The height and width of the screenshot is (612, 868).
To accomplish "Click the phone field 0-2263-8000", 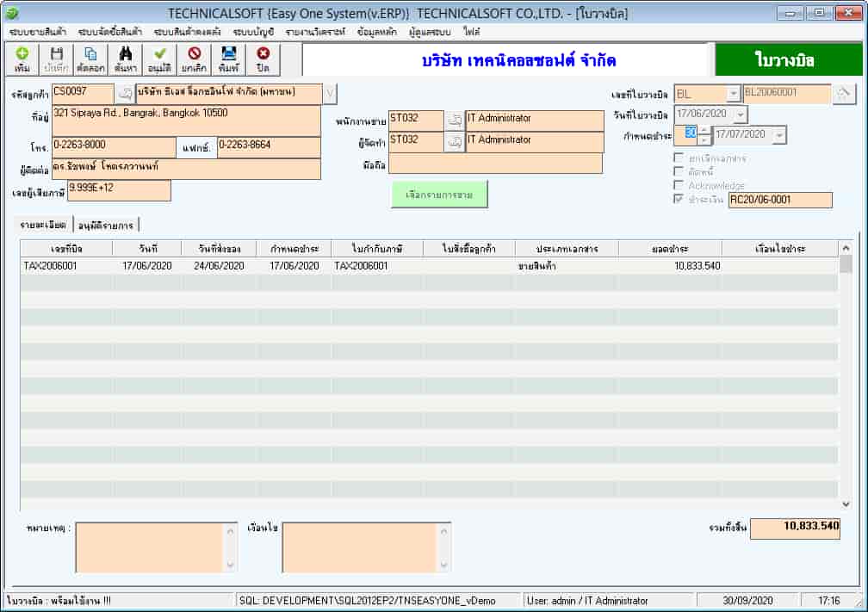I will (114, 147).
